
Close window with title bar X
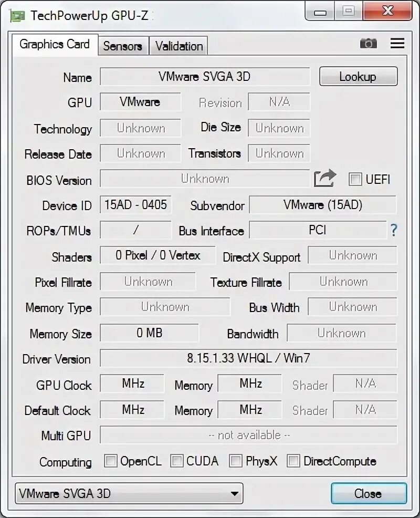click(387, 11)
